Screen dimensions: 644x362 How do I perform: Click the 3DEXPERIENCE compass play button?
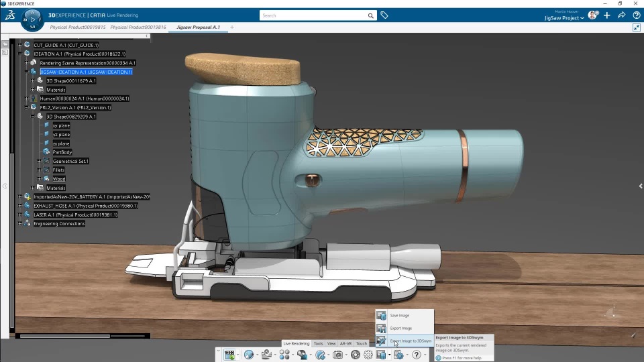(33, 19)
